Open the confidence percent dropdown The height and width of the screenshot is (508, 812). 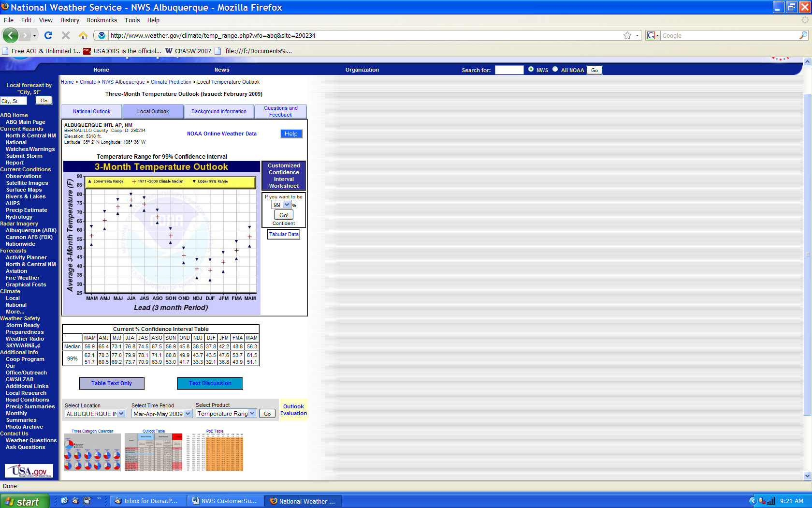point(281,205)
